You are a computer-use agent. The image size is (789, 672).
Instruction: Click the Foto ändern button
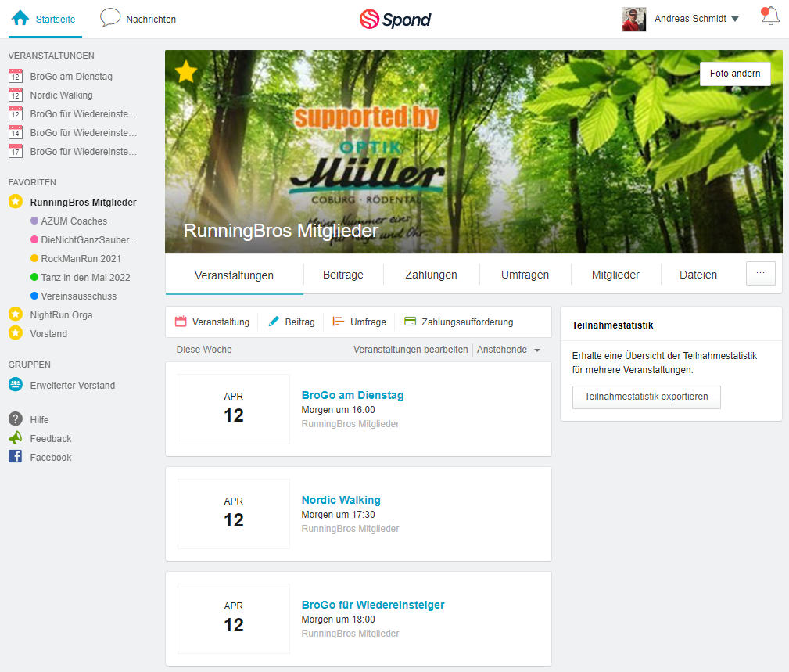735,74
